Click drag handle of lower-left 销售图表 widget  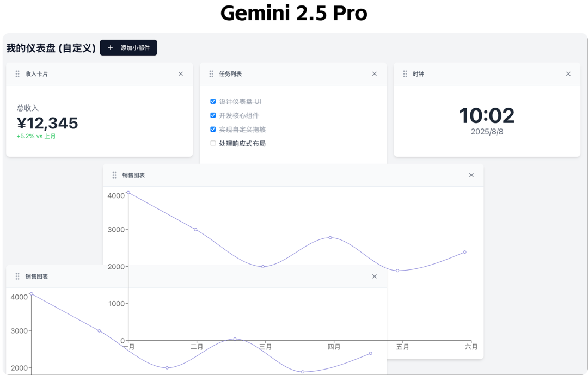click(x=17, y=276)
